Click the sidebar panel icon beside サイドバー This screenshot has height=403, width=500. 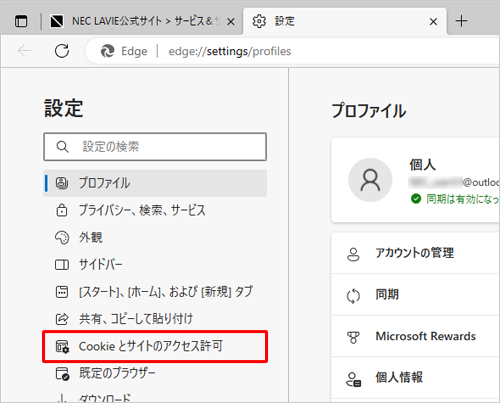62,265
